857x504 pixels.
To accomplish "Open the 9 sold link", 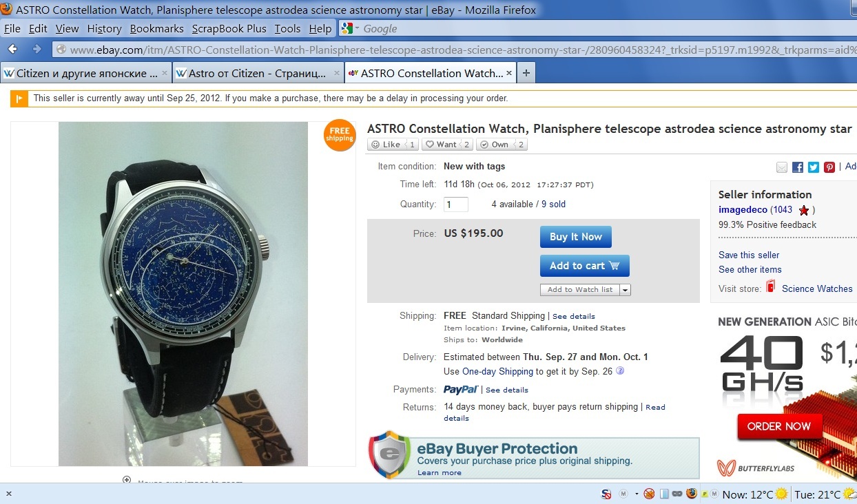I will point(553,204).
